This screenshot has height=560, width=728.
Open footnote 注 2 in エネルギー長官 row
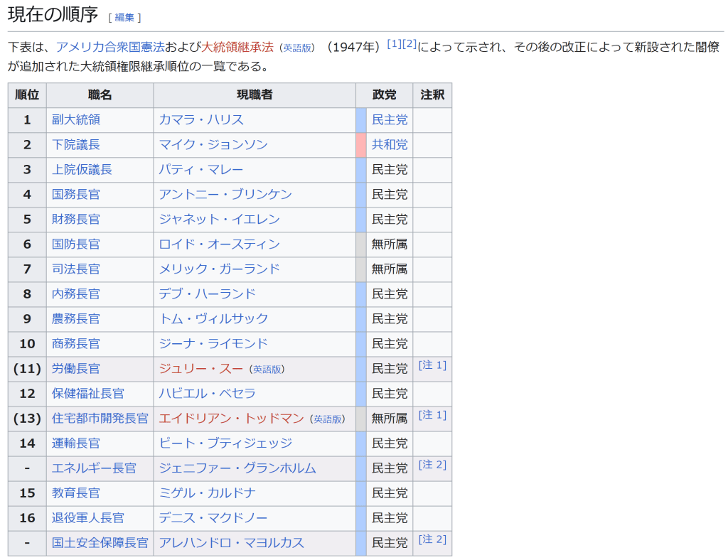pos(432,465)
